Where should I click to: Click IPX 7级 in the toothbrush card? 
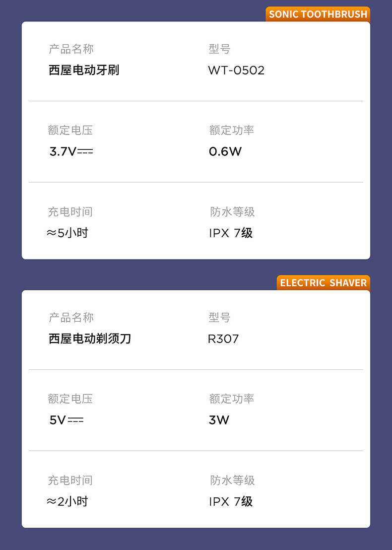click(x=231, y=233)
